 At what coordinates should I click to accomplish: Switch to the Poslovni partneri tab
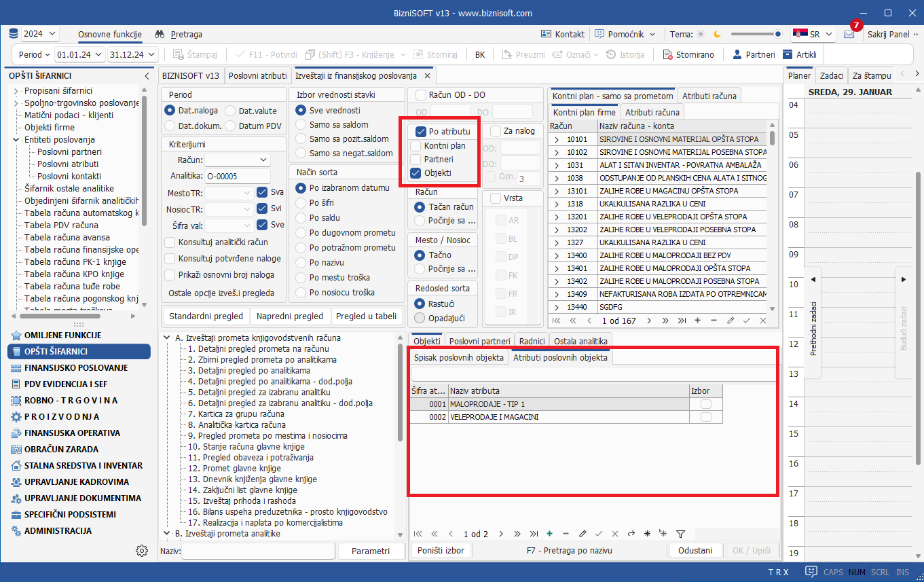click(479, 341)
